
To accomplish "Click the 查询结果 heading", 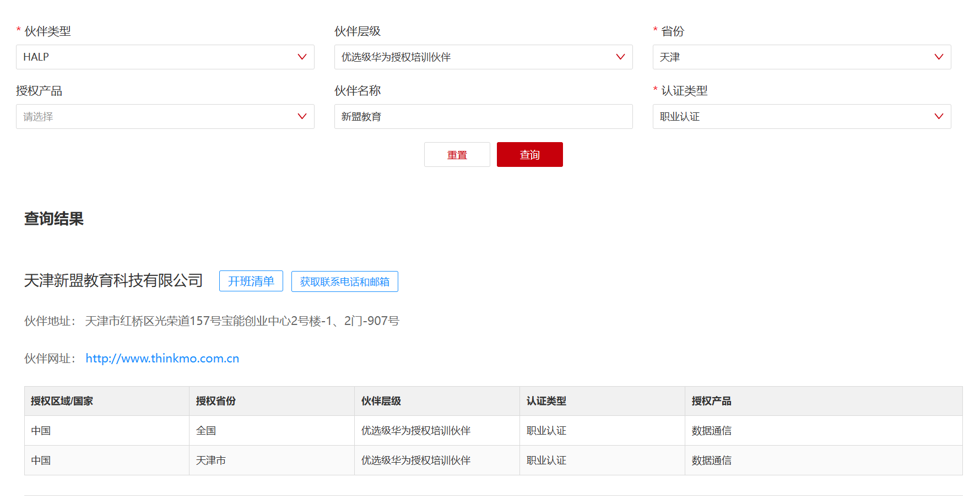I will [x=54, y=219].
